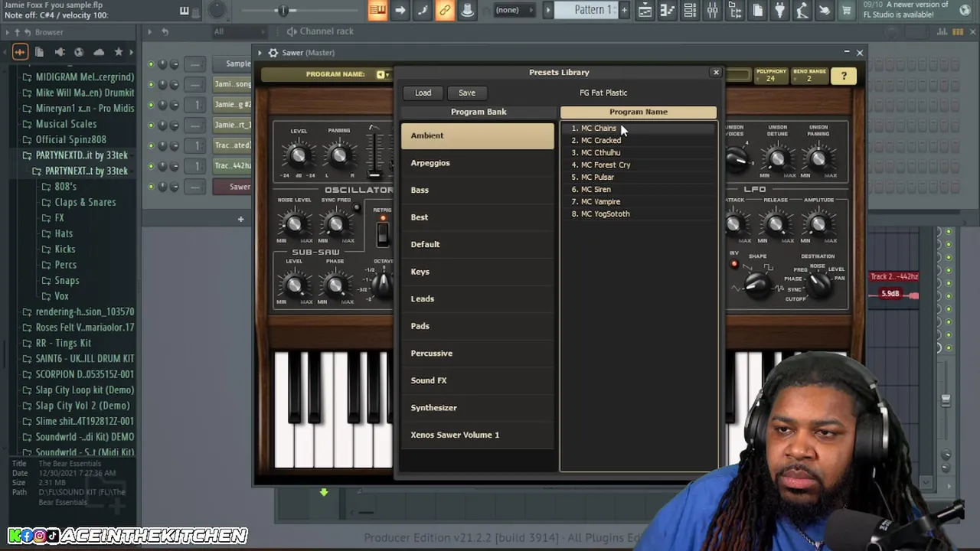The height and width of the screenshot is (551, 980).
Task: Select the browser files tab icon
Action: click(39, 52)
